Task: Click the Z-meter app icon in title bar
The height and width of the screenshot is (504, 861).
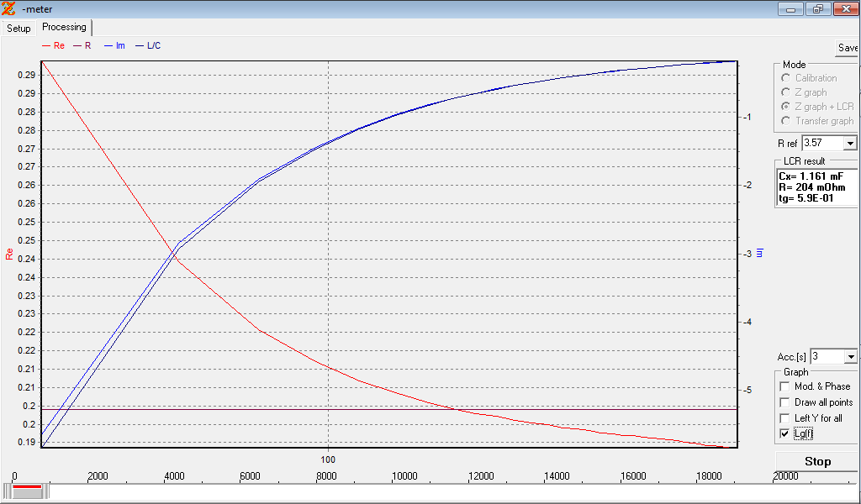Action: click(8, 8)
